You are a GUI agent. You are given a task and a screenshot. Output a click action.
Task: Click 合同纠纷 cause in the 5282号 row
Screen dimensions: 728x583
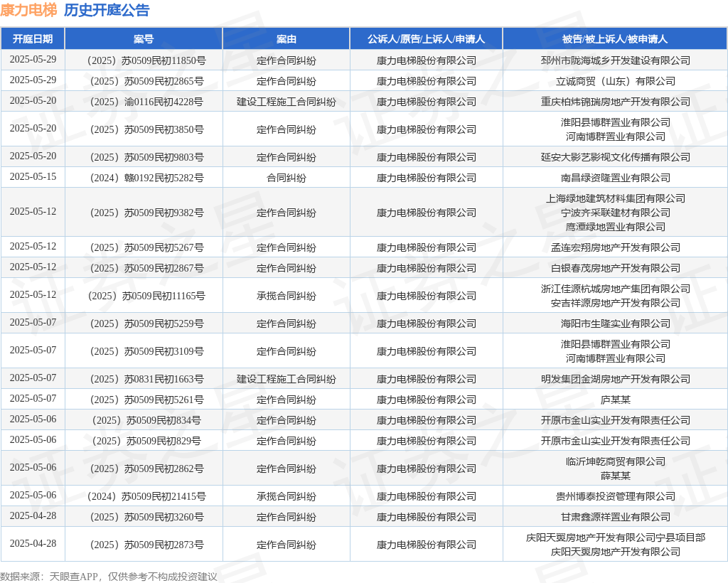click(286, 178)
